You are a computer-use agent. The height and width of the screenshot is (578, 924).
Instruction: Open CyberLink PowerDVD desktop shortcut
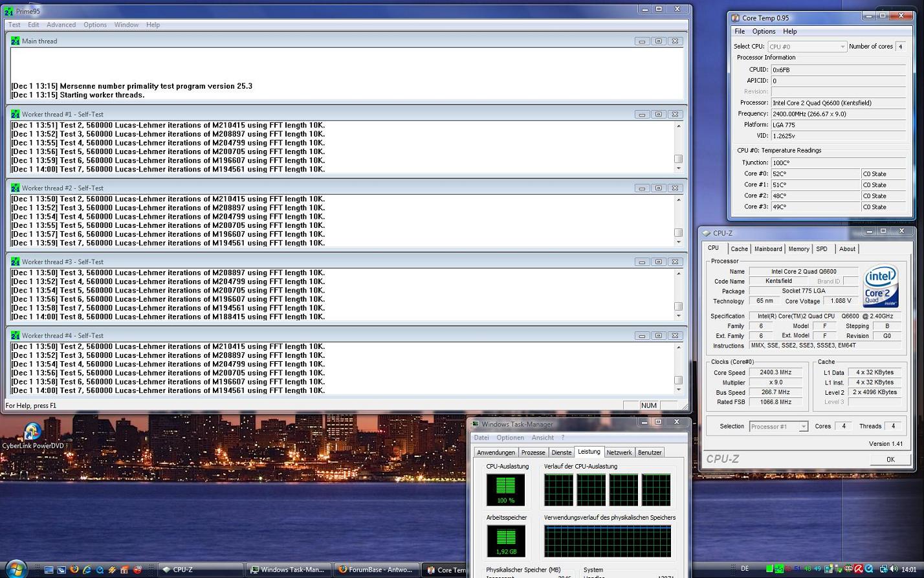(x=32, y=436)
